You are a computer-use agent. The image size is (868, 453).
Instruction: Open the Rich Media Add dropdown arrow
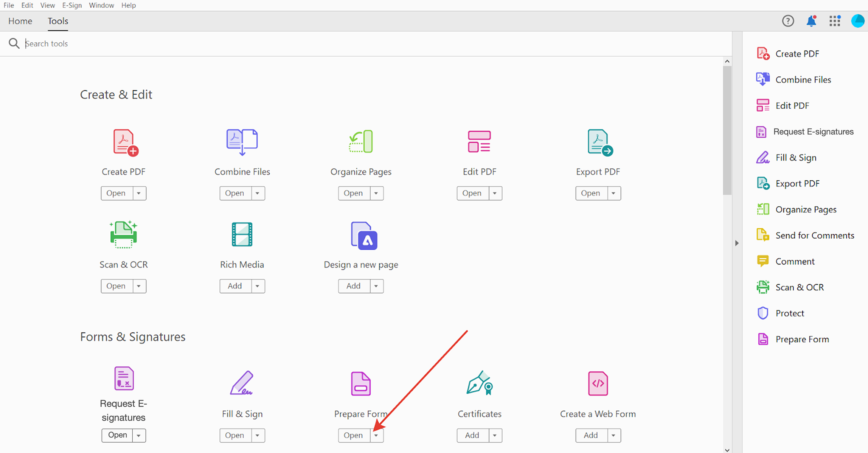pos(257,286)
